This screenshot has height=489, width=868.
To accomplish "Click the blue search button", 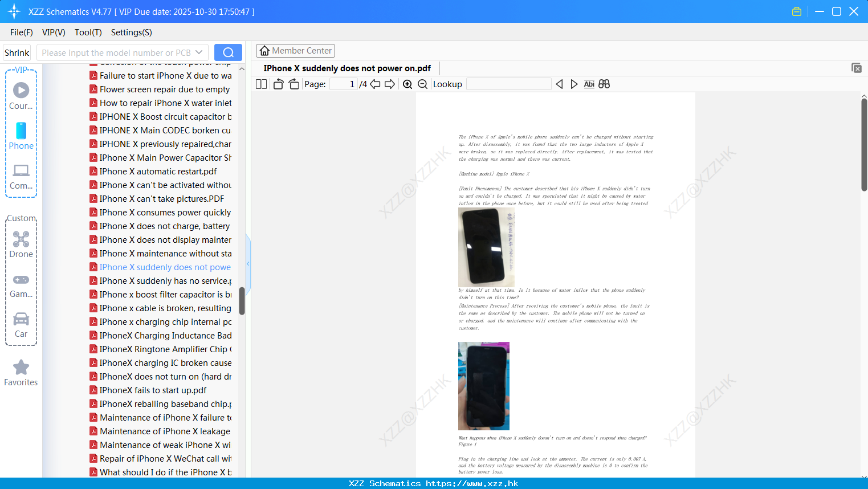I will (x=228, y=52).
